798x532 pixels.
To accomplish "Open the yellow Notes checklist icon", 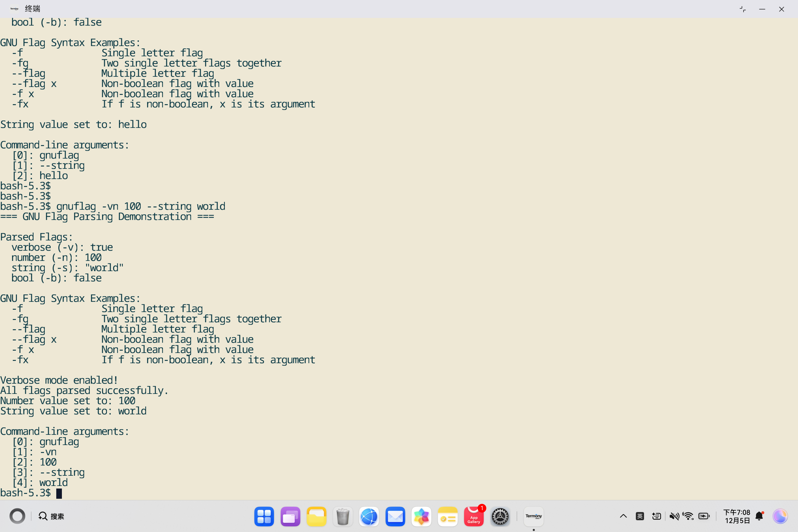I will (x=448, y=516).
